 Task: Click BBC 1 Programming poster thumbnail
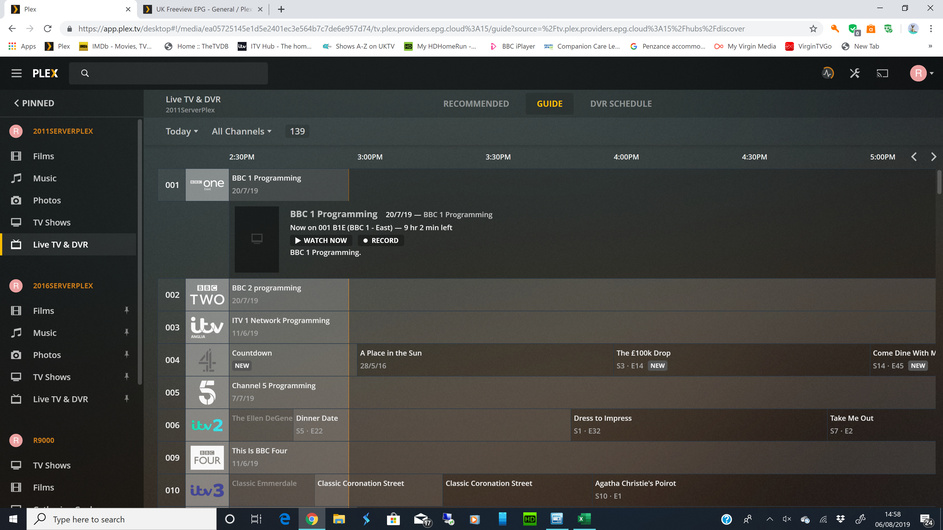[x=257, y=239]
